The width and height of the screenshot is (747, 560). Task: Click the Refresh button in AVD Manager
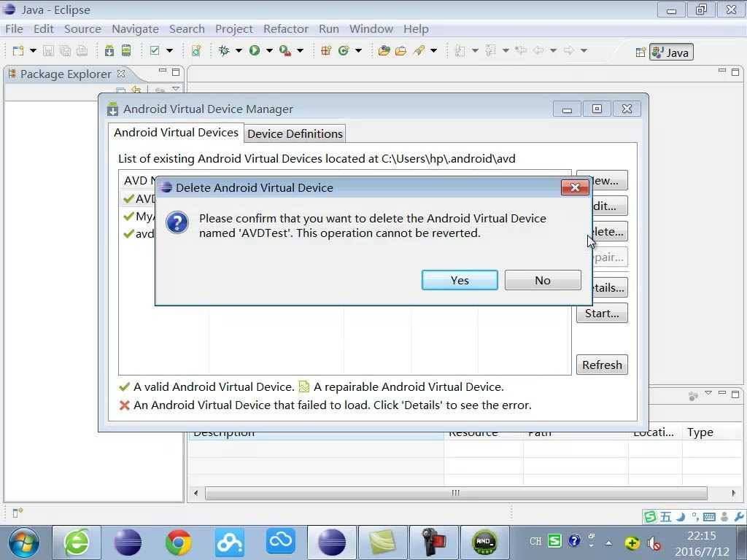click(602, 365)
